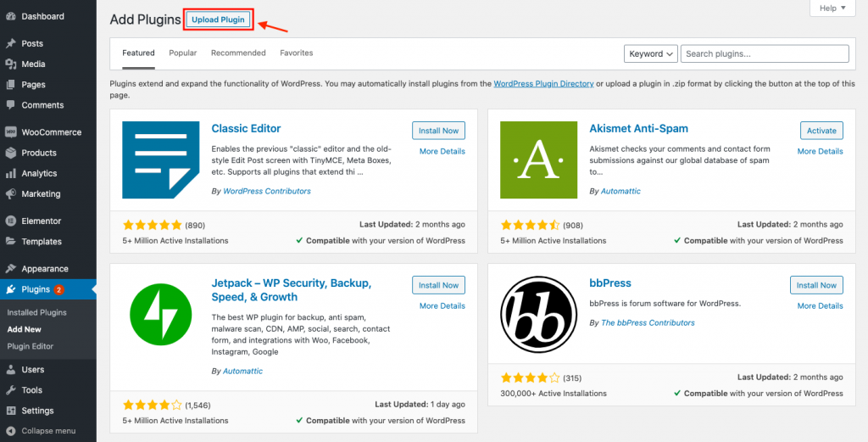Screen dimensions: 868x442
Task: Click the Media library icon
Action: pos(10,64)
